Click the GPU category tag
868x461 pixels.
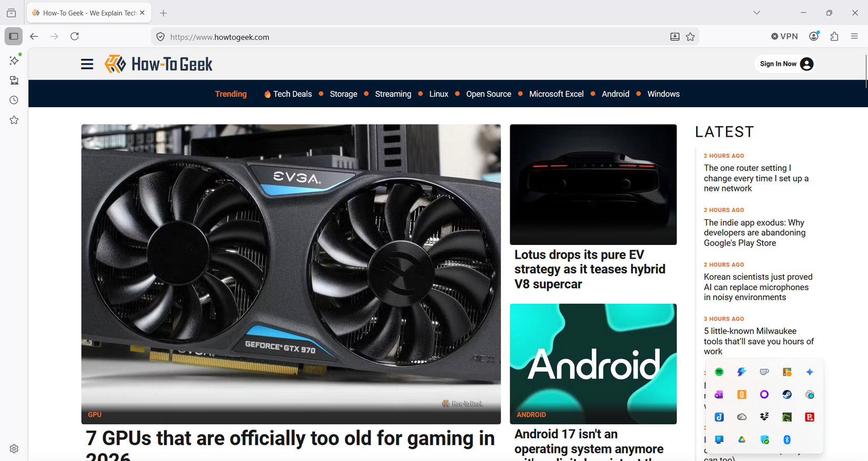(x=95, y=415)
